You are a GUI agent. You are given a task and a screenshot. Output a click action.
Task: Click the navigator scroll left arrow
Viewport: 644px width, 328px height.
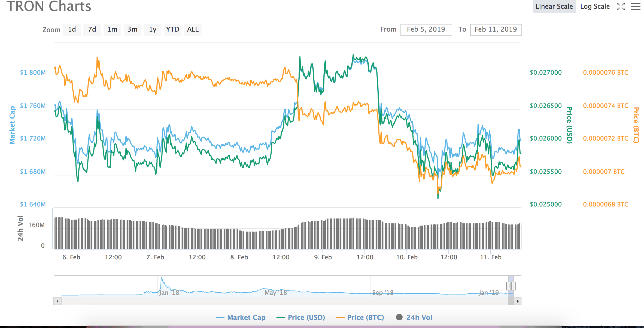click(57, 301)
